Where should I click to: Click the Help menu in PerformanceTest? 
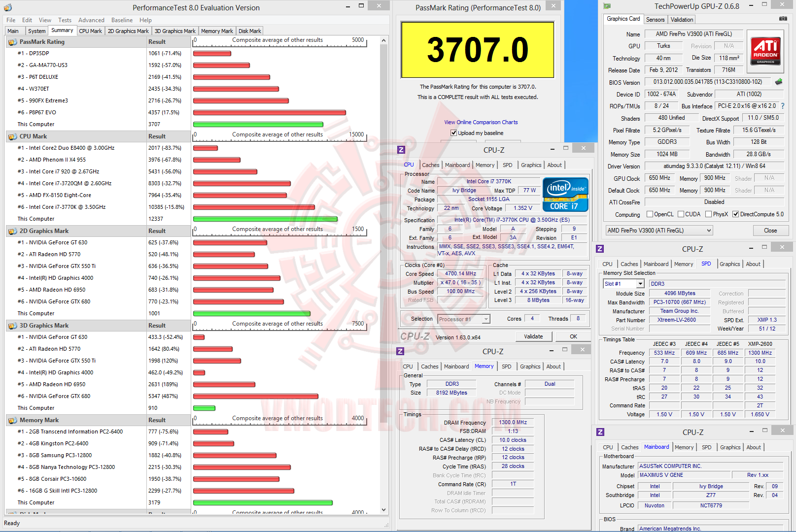tap(145, 20)
